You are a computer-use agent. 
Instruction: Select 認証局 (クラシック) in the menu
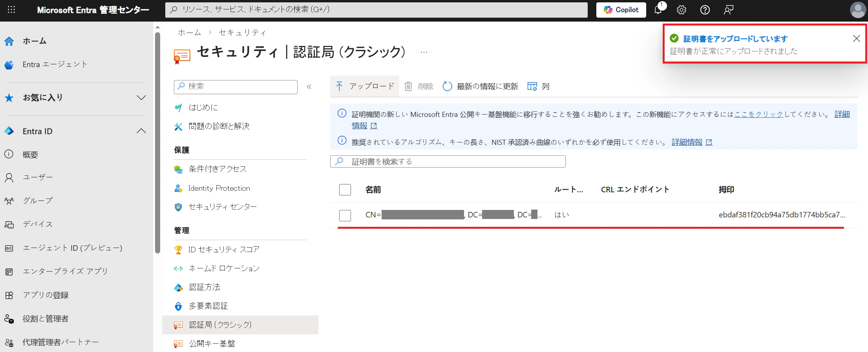pyautogui.click(x=240, y=325)
